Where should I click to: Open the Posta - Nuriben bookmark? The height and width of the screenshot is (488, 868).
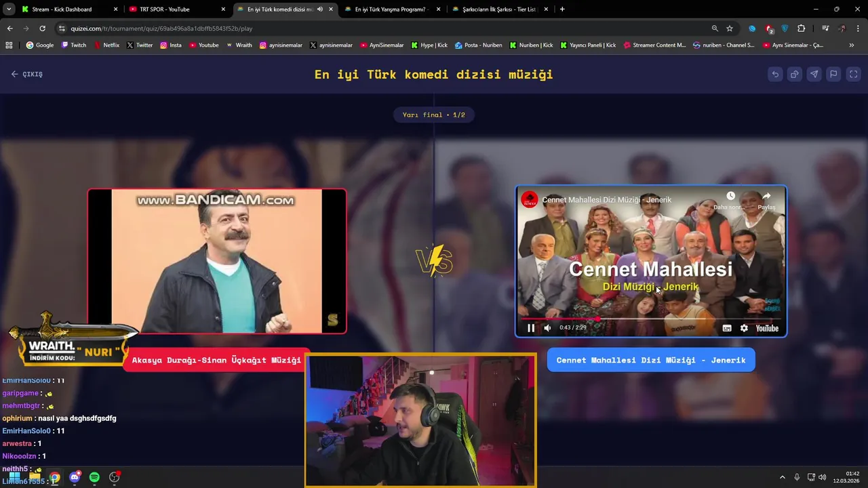coord(479,45)
